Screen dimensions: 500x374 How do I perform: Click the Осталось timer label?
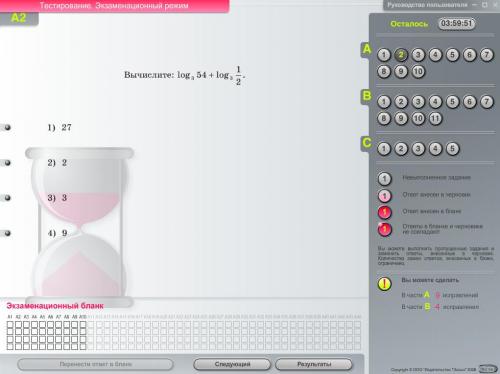coord(409,24)
